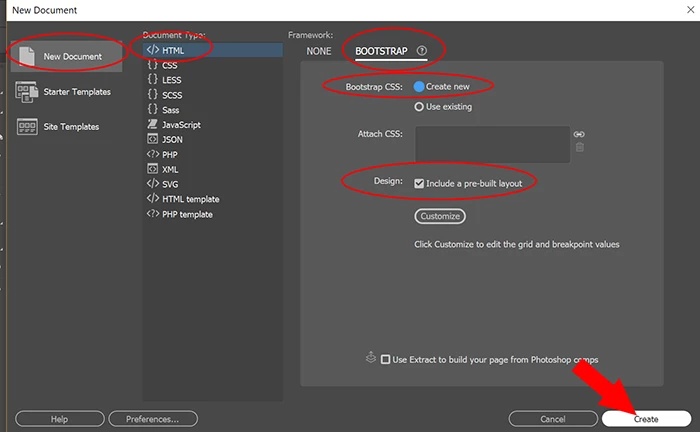This screenshot has width=700, height=432.
Task: Select the Create new radio button
Action: pyautogui.click(x=419, y=87)
